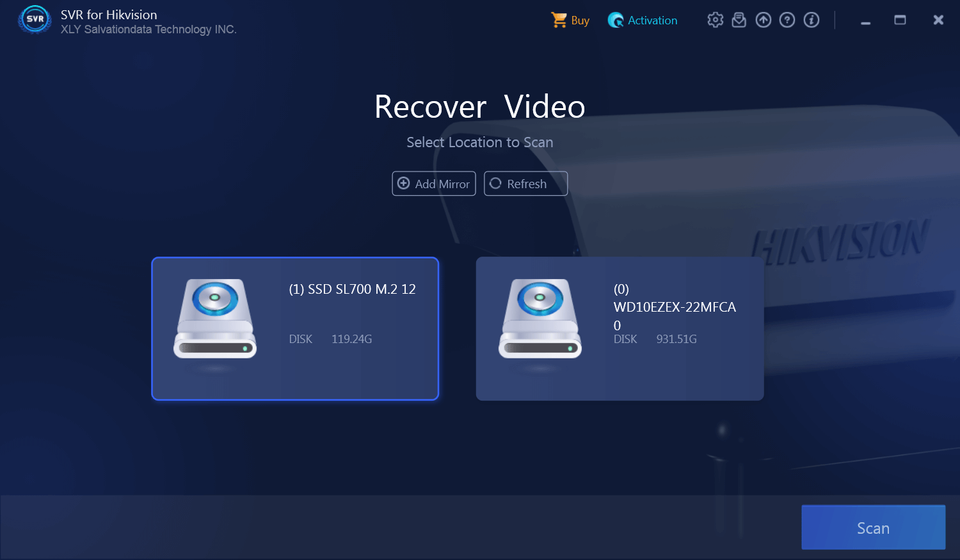This screenshot has width=960, height=560.
Task: Click the Refresh button
Action: (525, 184)
